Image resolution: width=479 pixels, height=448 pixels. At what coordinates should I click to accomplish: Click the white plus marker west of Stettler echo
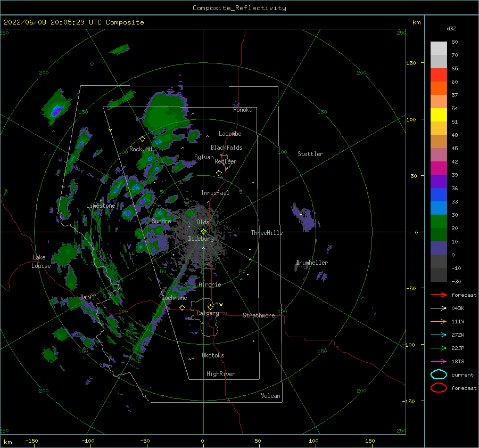click(301, 214)
